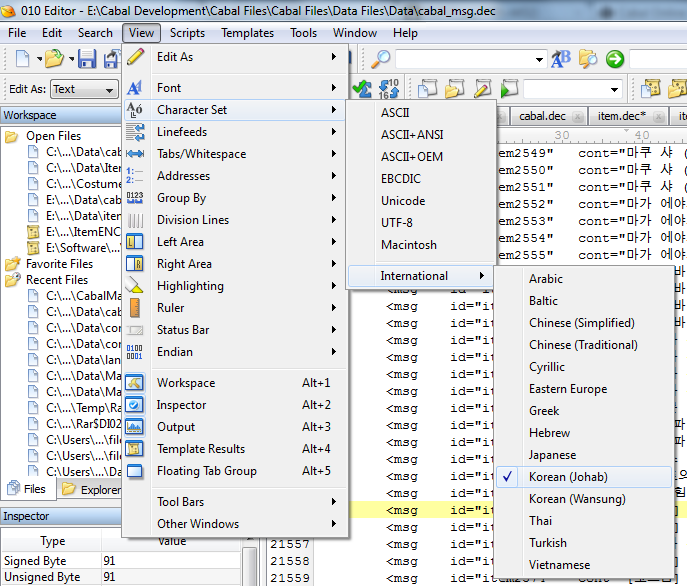Viewport: 687px width, 586px height.
Task: Open the File menu
Action: [17, 33]
